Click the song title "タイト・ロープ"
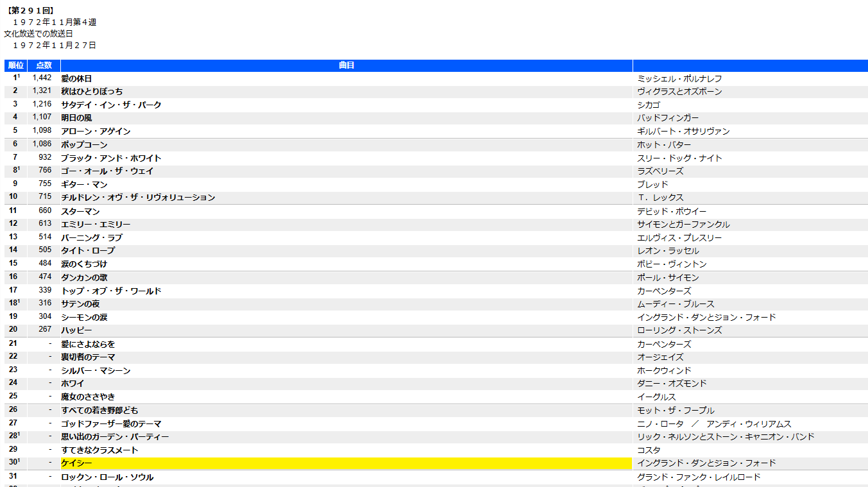 coord(88,251)
